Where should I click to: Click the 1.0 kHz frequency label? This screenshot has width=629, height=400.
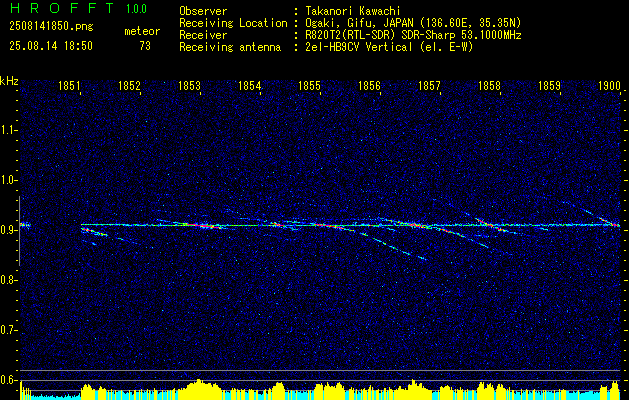[8, 180]
